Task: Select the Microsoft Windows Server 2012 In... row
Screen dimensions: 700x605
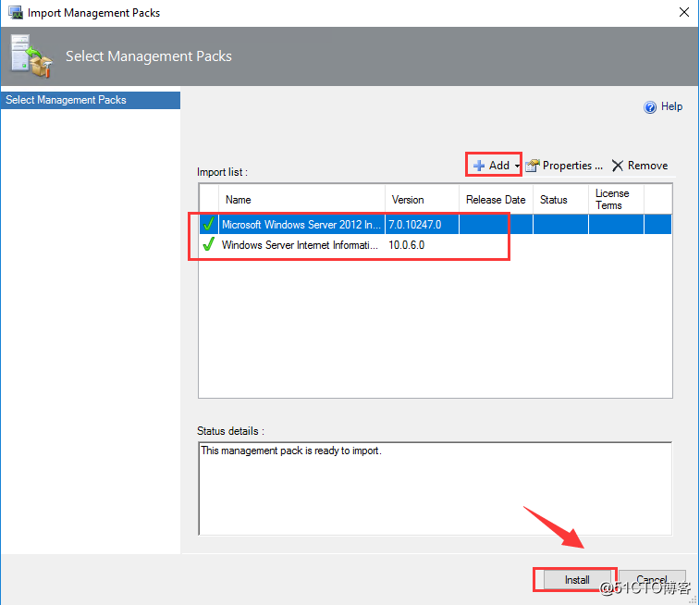Action: 436,224
